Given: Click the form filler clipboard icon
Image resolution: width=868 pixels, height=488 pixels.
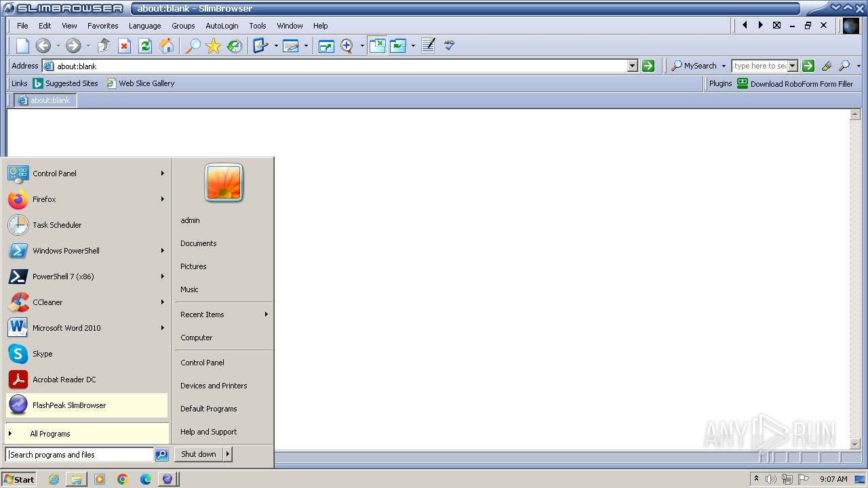Looking at the screenshot, I should click(x=260, y=45).
